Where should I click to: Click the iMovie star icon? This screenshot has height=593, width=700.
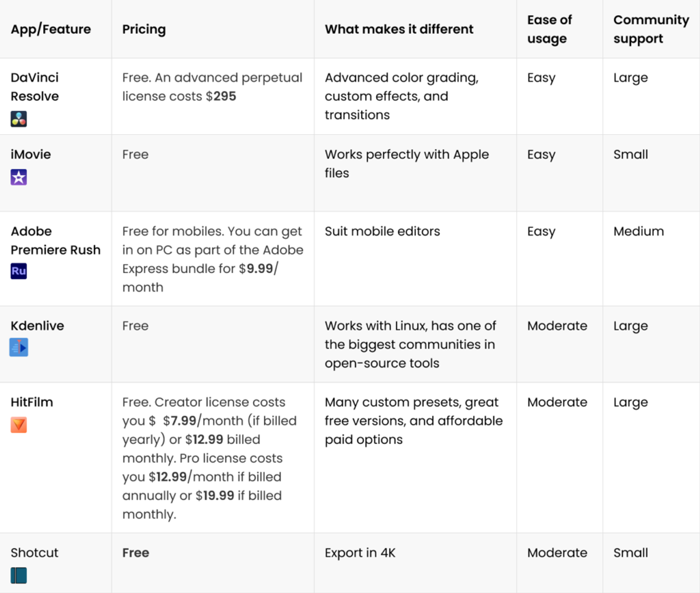[19, 177]
